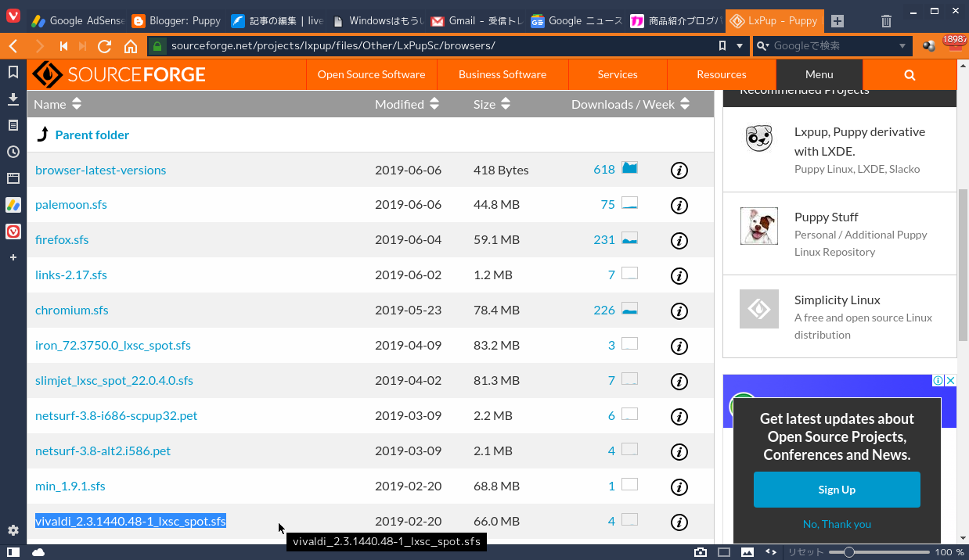Show info for browser-latest-versions
The width and height of the screenshot is (969, 560).
pos(679,170)
